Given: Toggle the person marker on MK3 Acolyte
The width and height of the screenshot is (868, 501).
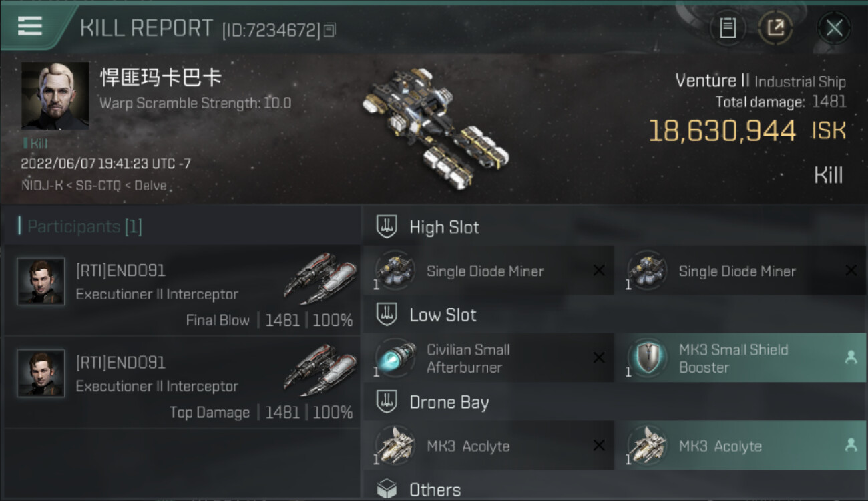Looking at the screenshot, I should click(851, 445).
